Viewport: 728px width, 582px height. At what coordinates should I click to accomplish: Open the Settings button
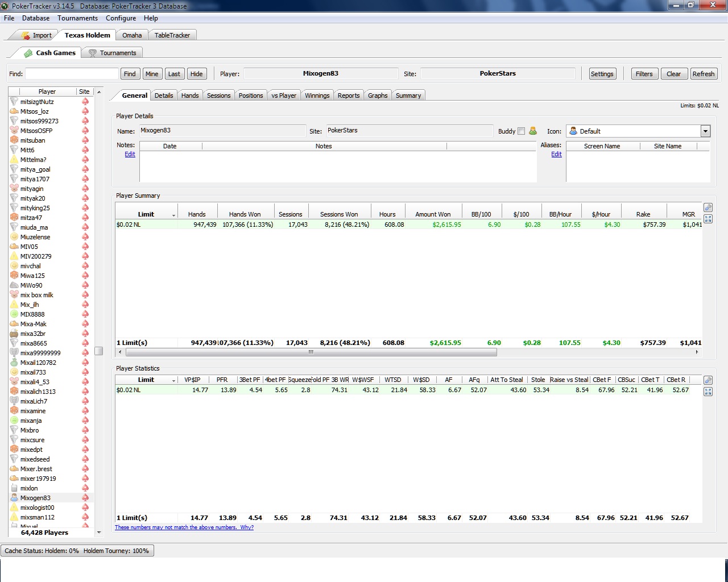pyautogui.click(x=602, y=74)
